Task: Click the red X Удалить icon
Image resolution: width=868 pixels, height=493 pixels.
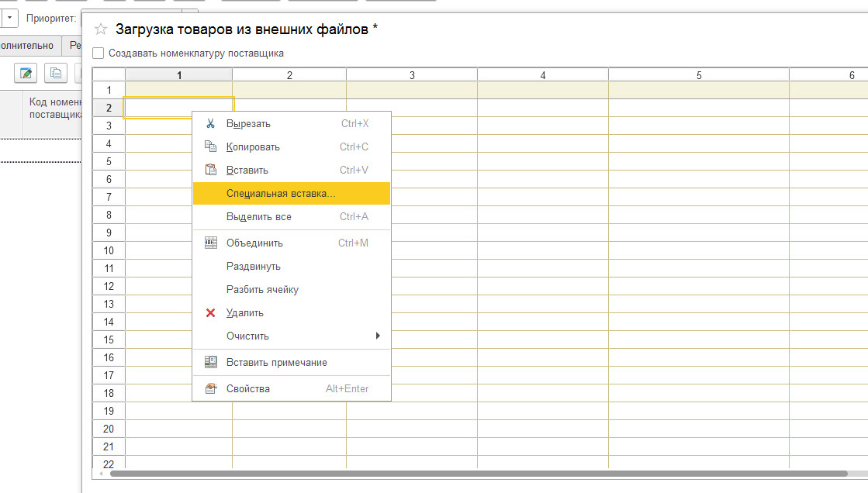Action: pyautogui.click(x=210, y=313)
